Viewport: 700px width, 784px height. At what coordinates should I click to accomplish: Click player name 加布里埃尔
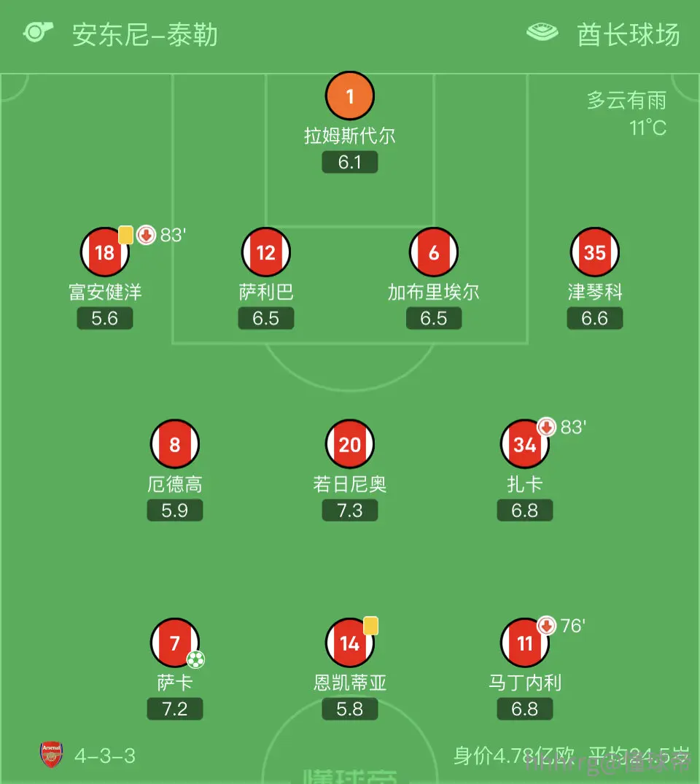click(434, 292)
